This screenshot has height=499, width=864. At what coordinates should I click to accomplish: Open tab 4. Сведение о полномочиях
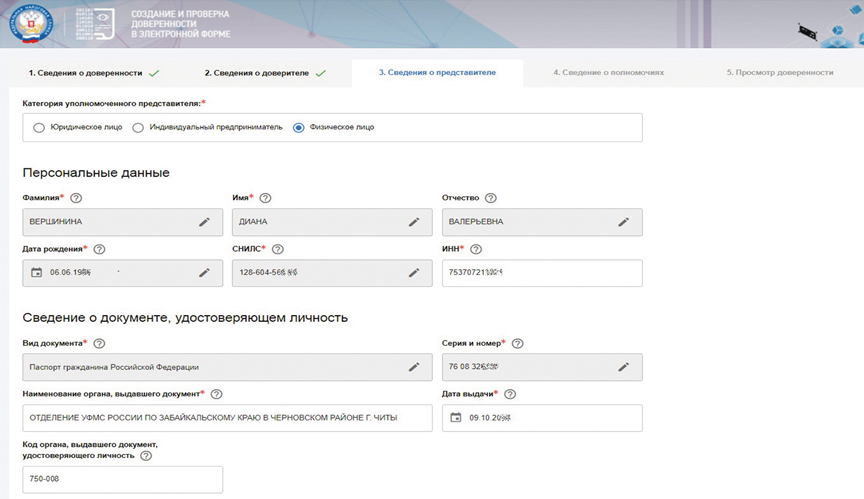click(x=608, y=73)
